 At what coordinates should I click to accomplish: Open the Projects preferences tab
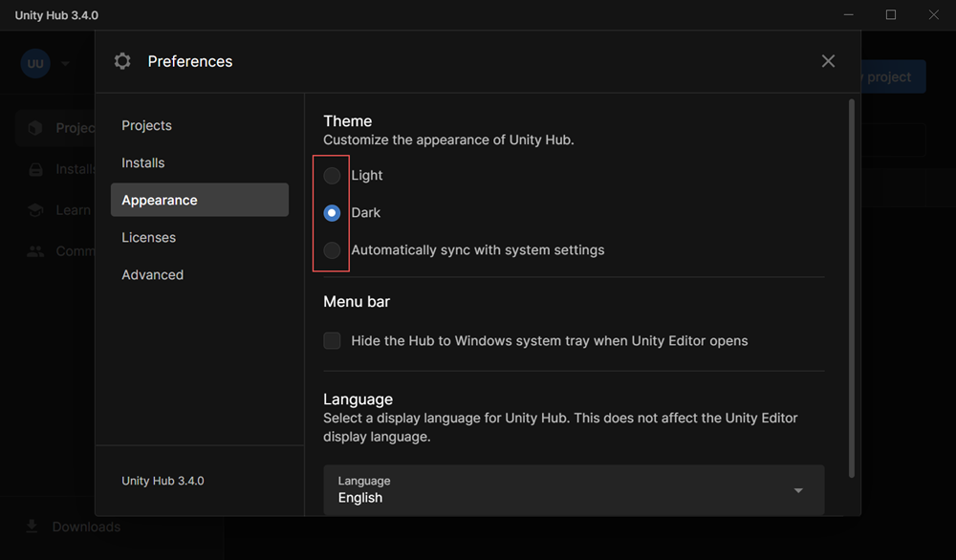point(146,125)
